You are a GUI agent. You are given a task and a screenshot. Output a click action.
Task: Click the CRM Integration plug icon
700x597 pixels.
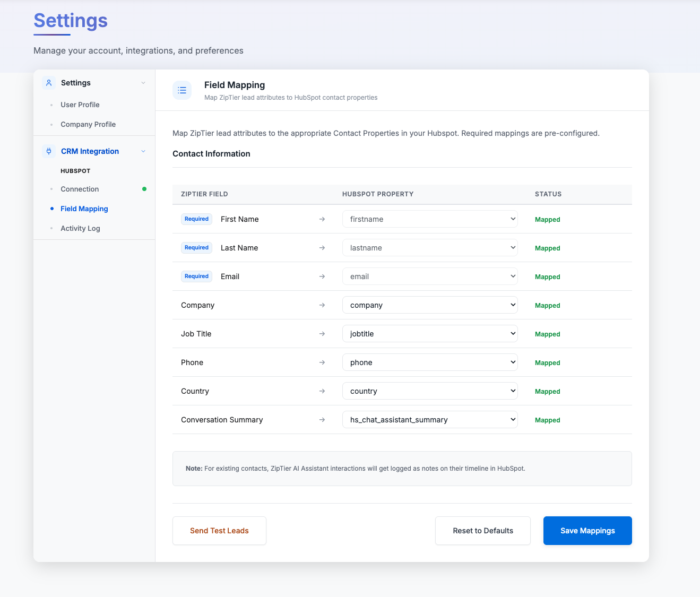49,151
